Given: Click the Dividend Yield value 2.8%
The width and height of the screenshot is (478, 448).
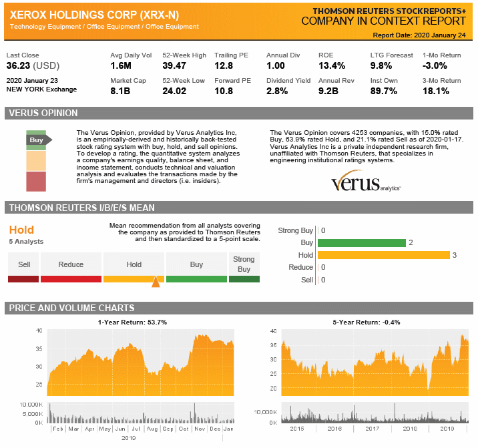Looking at the screenshot, I should (277, 91).
